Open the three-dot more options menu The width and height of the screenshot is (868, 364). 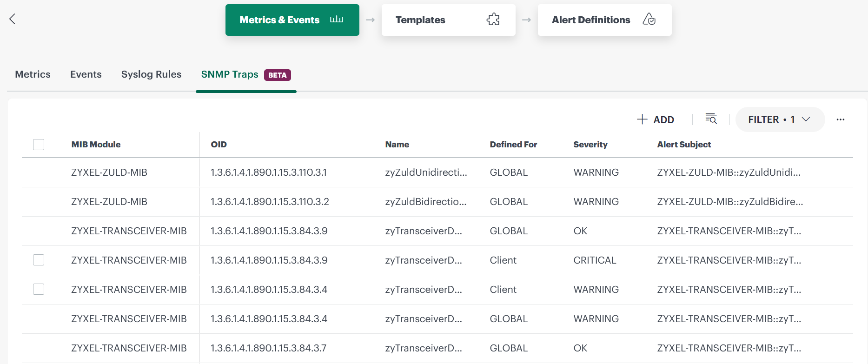pyautogui.click(x=840, y=119)
